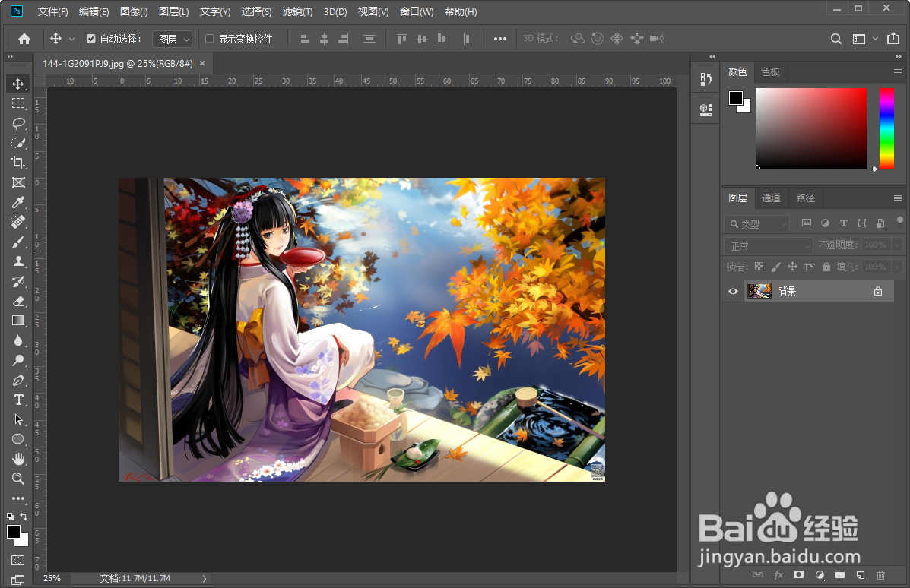Open the Move tool preset dropdown arrow
The height and width of the screenshot is (588, 910).
(x=71, y=39)
